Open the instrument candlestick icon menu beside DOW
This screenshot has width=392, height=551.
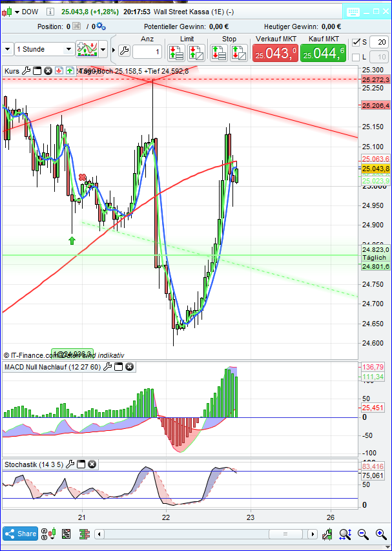point(10,12)
